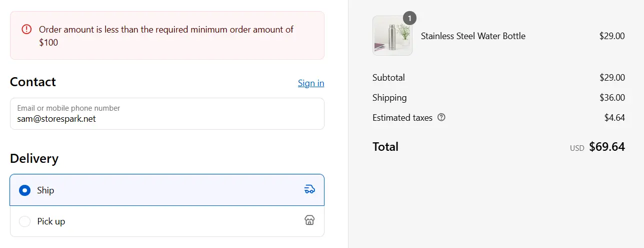
Task: Click the $69.64 total amount
Action: click(x=606, y=147)
